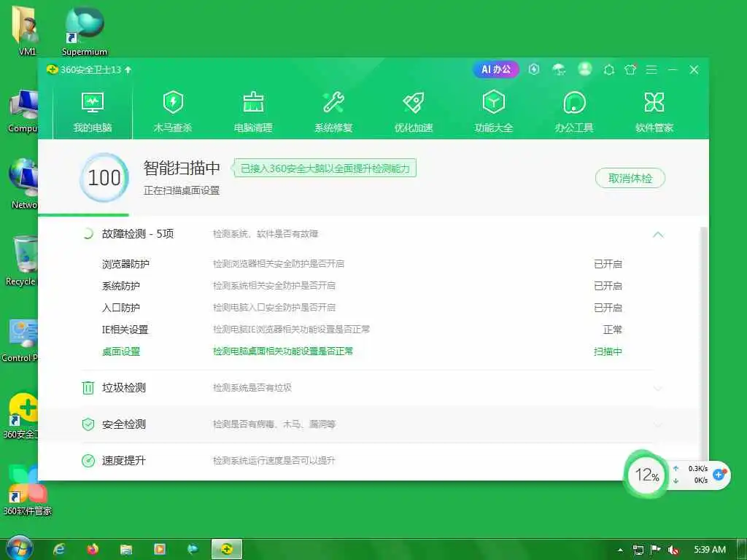The width and height of the screenshot is (747, 560).
Task: Open the Supermium desktop shortcut
Action: point(85,31)
